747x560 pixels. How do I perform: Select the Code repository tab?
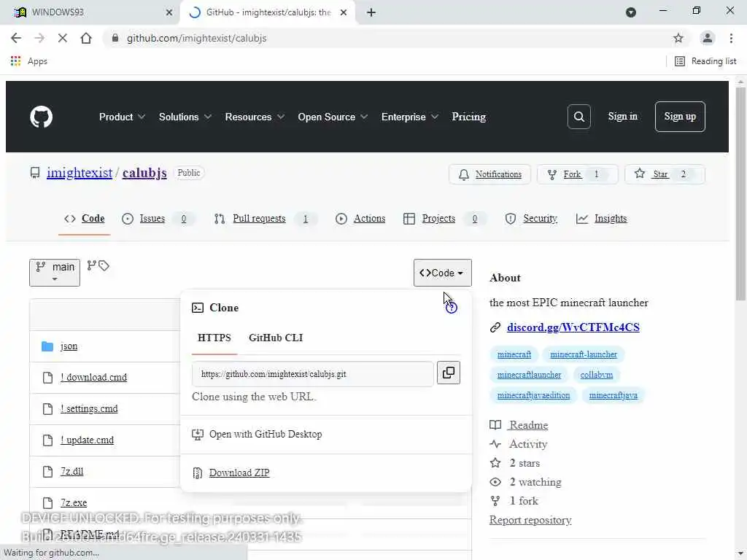85,219
